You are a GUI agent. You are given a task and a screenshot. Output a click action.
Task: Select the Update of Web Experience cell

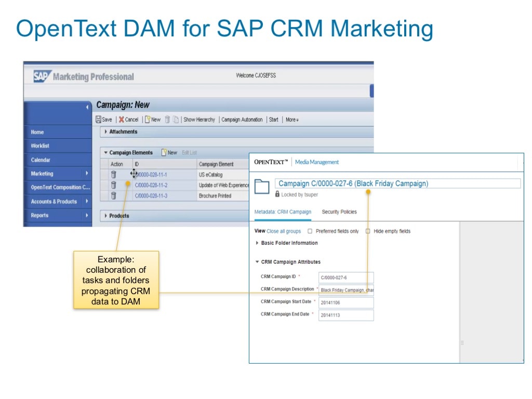tap(224, 185)
